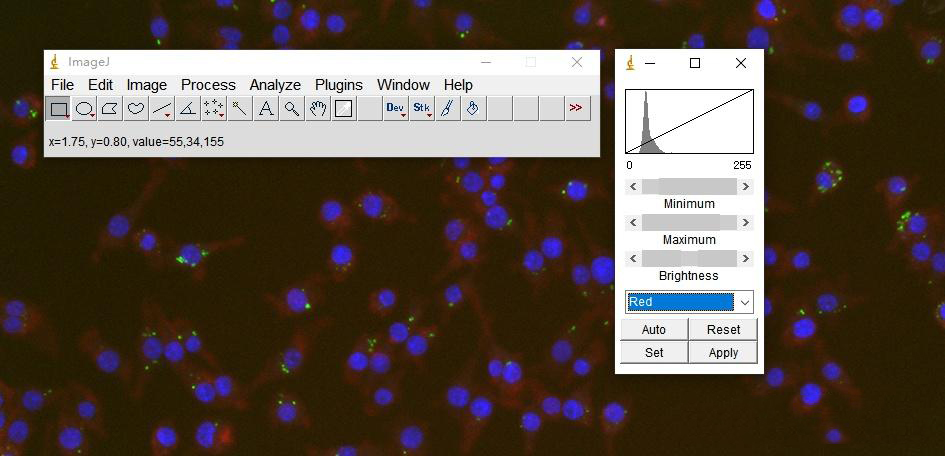Select the Text tool
The image size is (945, 456).
pyautogui.click(x=266, y=109)
